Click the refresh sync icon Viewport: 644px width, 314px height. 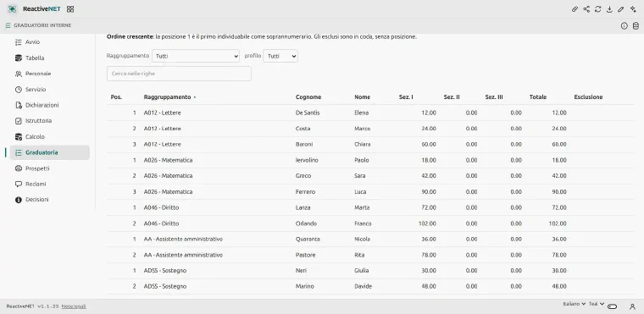(598, 9)
